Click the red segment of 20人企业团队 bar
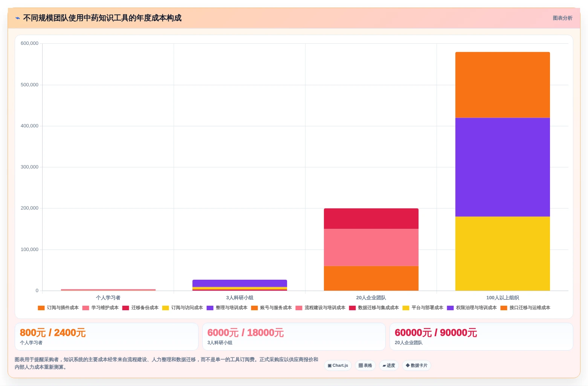This screenshot has height=386, width=588. (371, 219)
